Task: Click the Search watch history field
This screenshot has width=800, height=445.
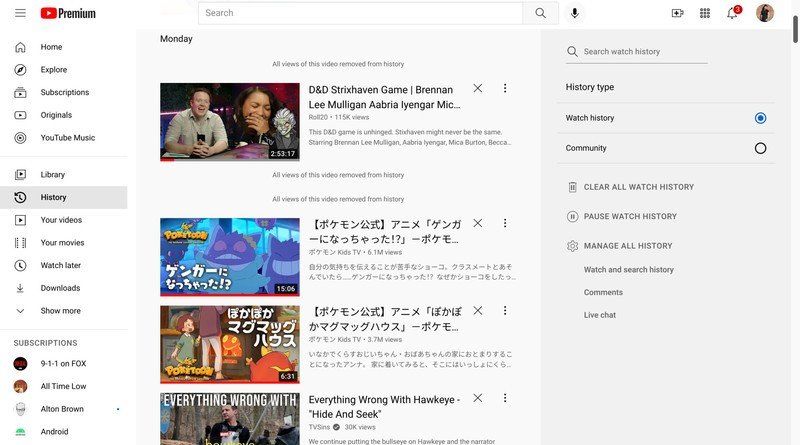Action: (x=645, y=52)
